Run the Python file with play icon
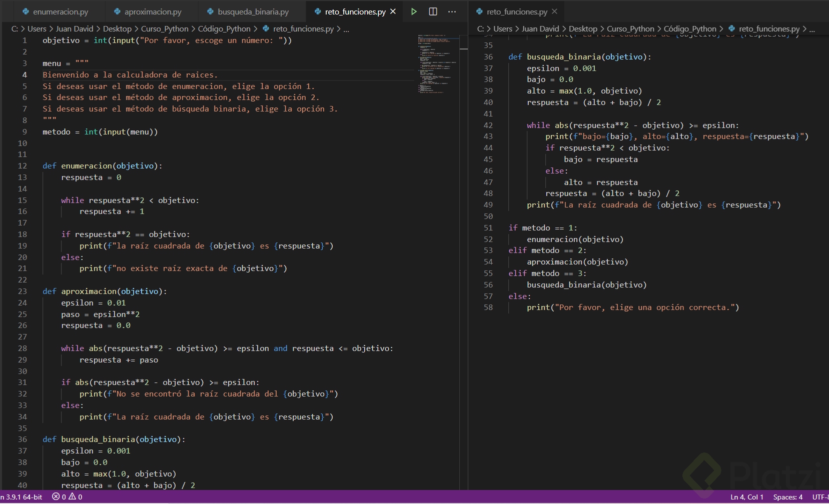829x504 pixels. point(414,11)
